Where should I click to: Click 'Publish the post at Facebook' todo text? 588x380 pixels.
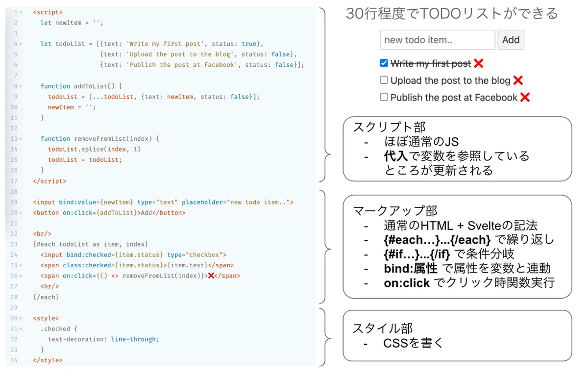click(454, 97)
